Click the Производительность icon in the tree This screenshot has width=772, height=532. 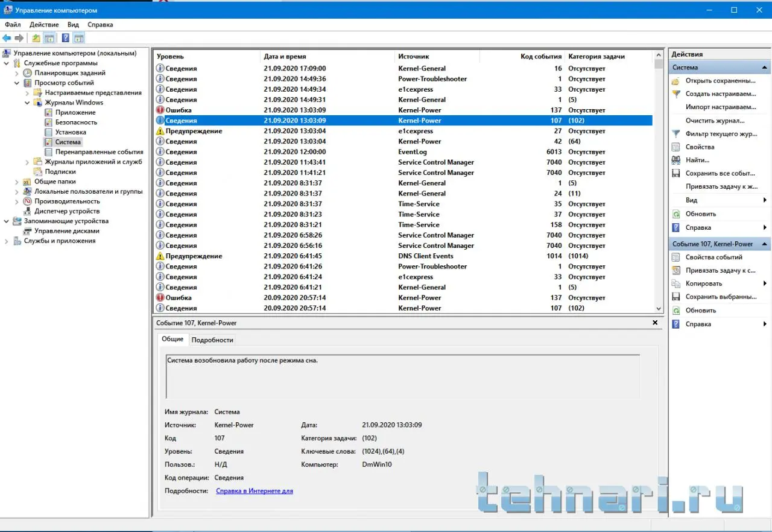pyautogui.click(x=28, y=201)
